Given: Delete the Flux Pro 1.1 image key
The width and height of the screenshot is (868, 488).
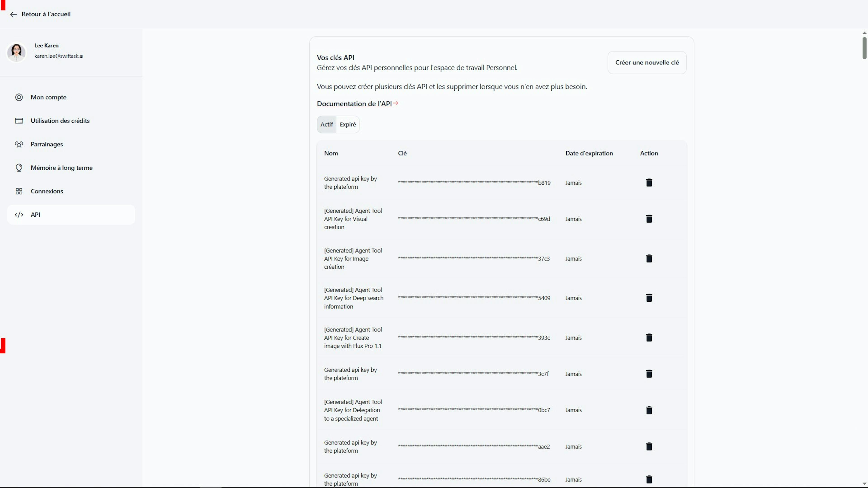Looking at the screenshot, I should click(x=649, y=338).
